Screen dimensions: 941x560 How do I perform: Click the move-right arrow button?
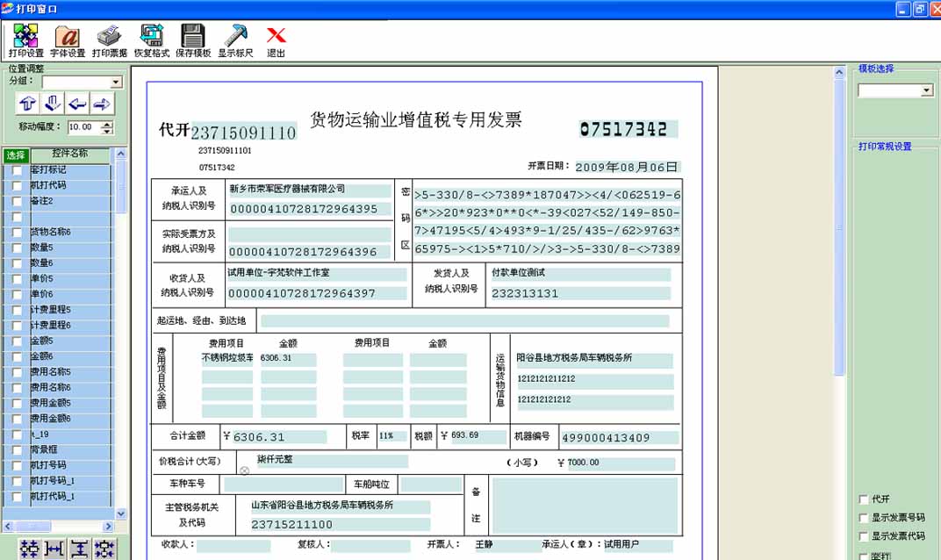[102, 104]
